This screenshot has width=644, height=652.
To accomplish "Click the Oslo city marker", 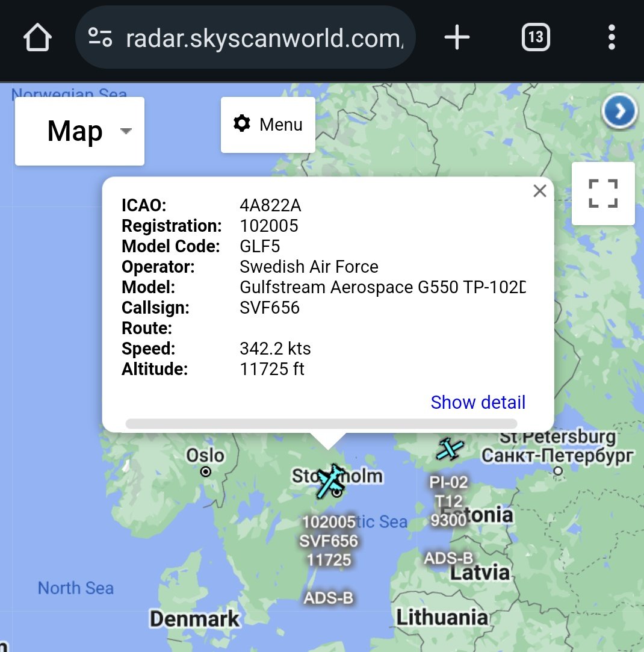I will pyautogui.click(x=205, y=472).
